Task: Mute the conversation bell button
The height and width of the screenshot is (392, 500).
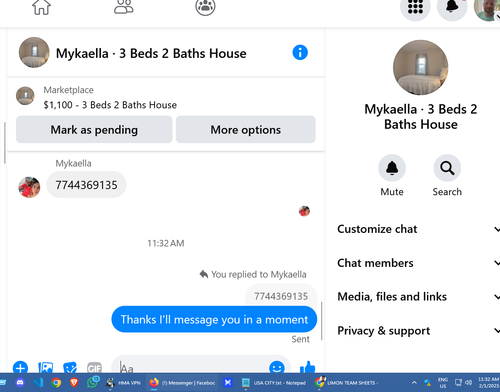Action: [392, 168]
